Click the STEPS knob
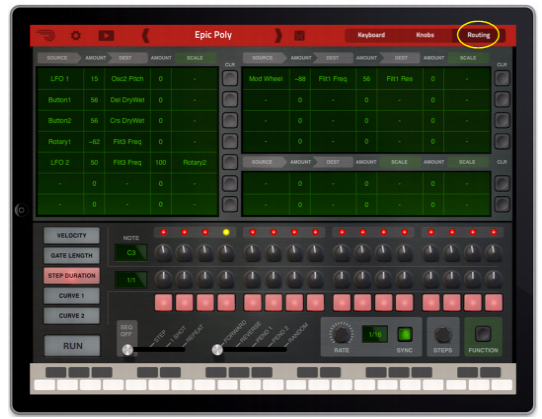Image resolution: width=542 pixels, height=419 pixels. (443, 334)
